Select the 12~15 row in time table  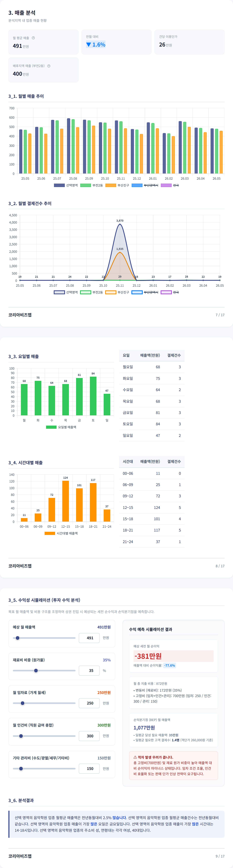point(152,507)
